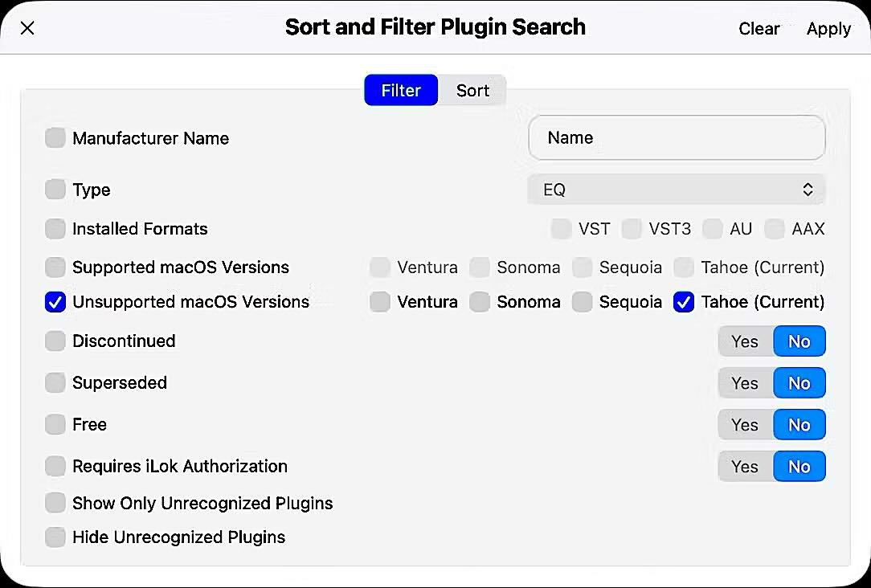871x588 pixels.
Task: Close the Sort and Filter dialog
Action: [27, 29]
